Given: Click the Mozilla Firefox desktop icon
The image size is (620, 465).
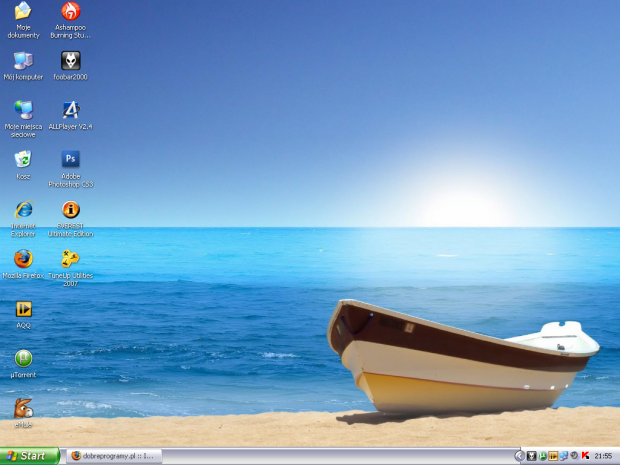Looking at the screenshot, I should pos(23,258).
